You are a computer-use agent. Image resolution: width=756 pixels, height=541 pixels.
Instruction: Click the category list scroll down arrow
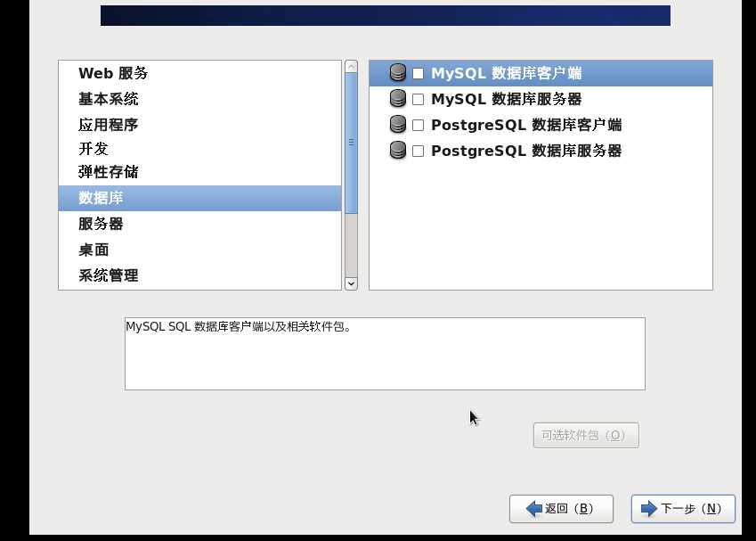352,283
